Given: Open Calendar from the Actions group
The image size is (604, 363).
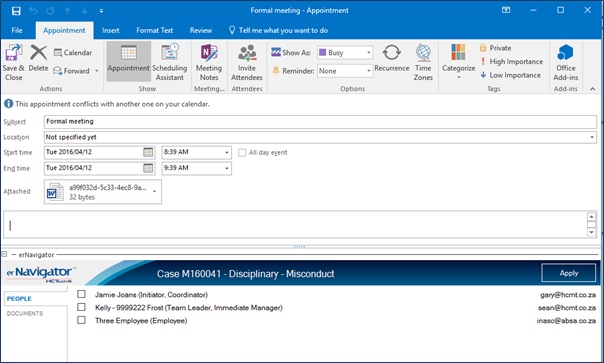Looking at the screenshot, I should (x=73, y=53).
